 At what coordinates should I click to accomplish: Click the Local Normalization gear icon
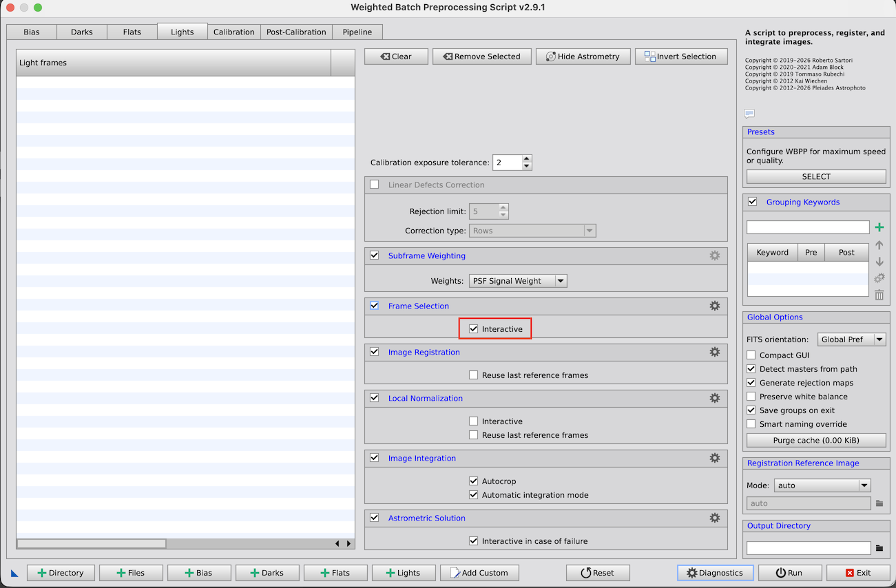tap(714, 398)
